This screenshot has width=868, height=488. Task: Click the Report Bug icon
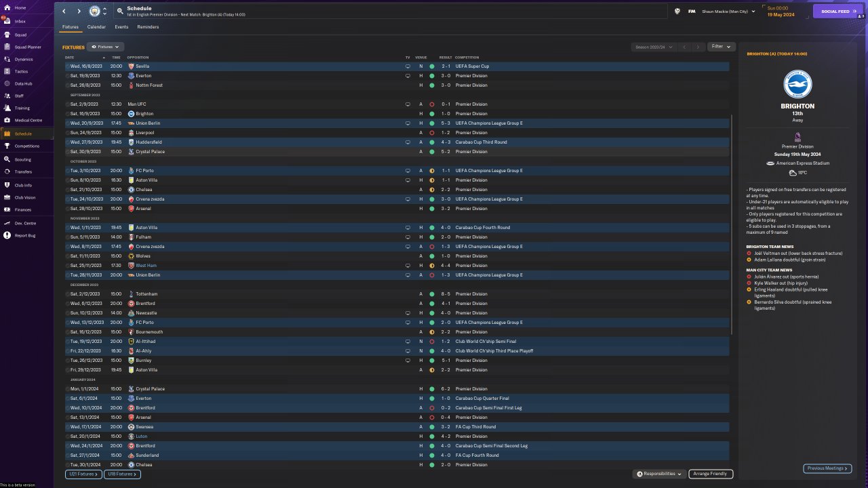click(x=7, y=235)
